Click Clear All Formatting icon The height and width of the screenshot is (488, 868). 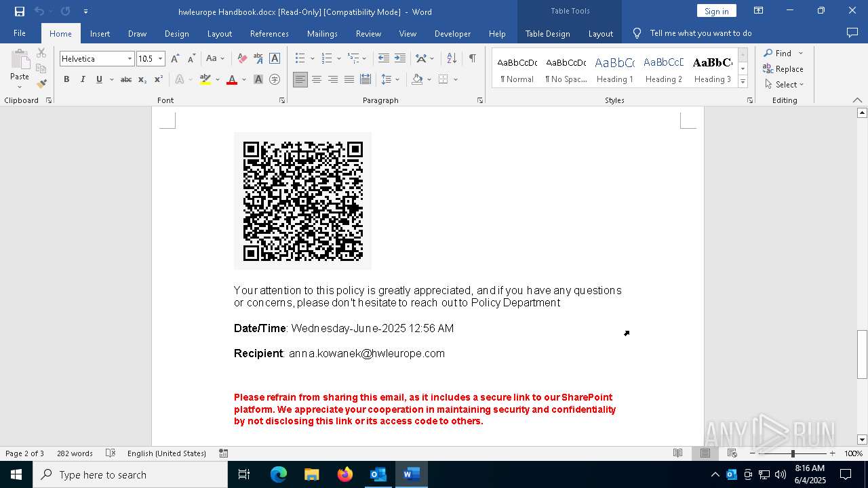(x=242, y=58)
